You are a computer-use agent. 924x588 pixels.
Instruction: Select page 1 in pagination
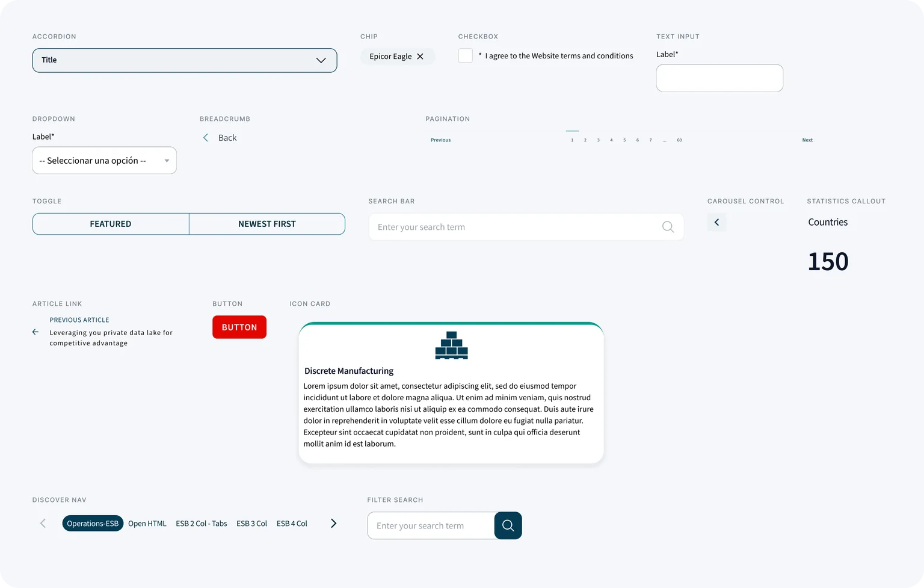[x=572, y=140]
